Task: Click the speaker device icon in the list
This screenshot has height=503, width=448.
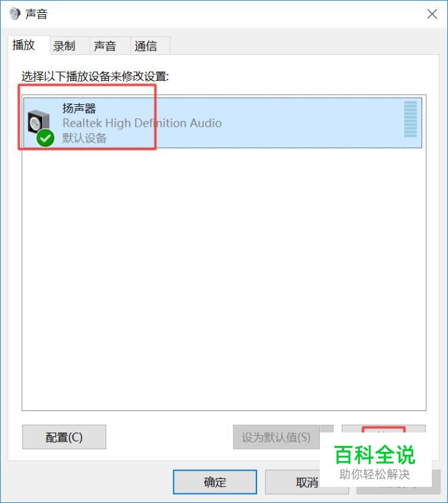Action: coord(38,122)
